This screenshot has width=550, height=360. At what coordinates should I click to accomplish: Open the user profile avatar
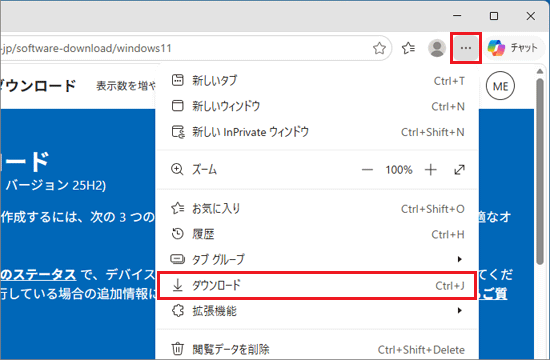tap(437, 48)
